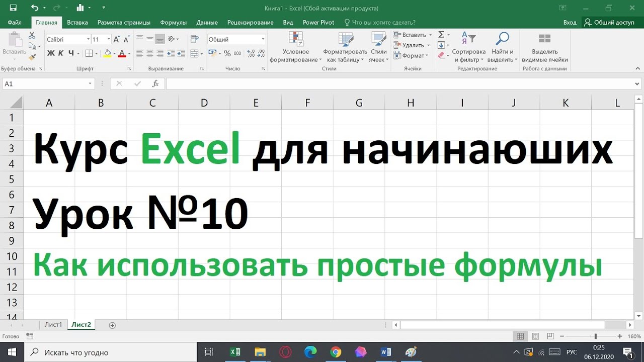The width and height of the screenshot is (644, 362).
Task: Open the font size 11 dropdown
Action: [109, 39]
